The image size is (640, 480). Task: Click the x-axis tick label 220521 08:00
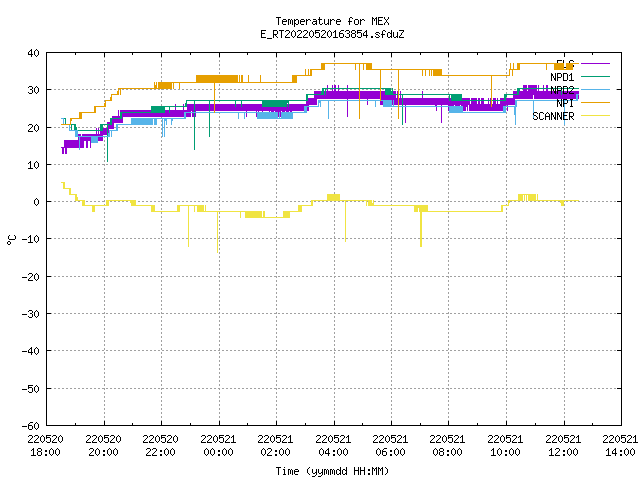pyautogui.click(x=448, y=446)
